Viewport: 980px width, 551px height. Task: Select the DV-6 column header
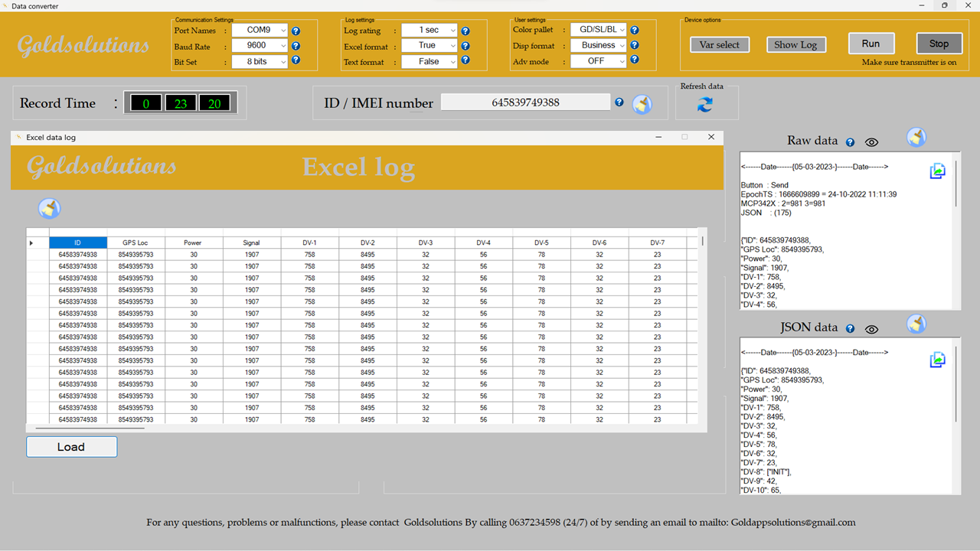tap(599, 243)
